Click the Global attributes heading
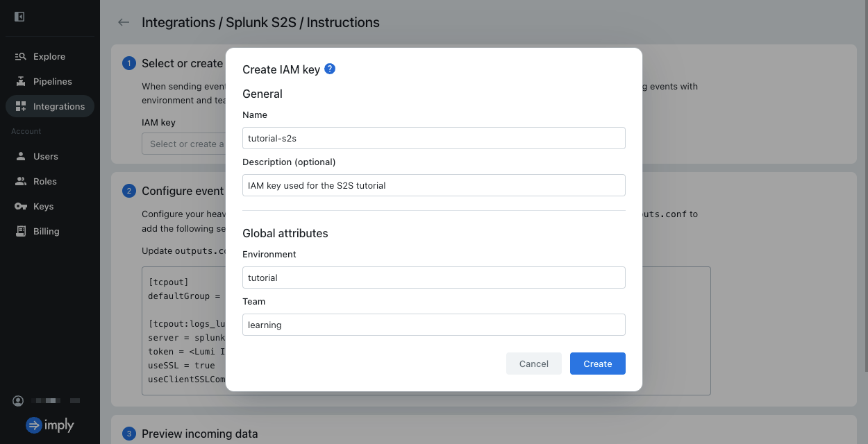Image resolution: width=868 pixels, height=444 pixels. (285, 233)
